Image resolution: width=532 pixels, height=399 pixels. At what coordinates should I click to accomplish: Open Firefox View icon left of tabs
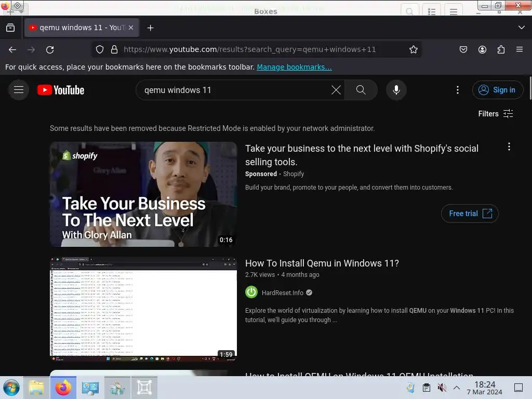pyautogui.click(x=10, y=28)
